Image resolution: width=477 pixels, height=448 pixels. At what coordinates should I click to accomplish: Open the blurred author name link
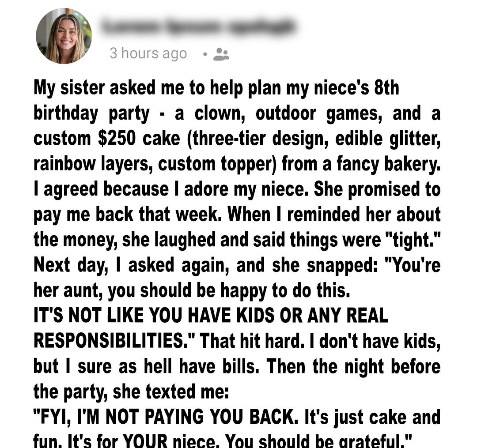[x=197, y=28]
